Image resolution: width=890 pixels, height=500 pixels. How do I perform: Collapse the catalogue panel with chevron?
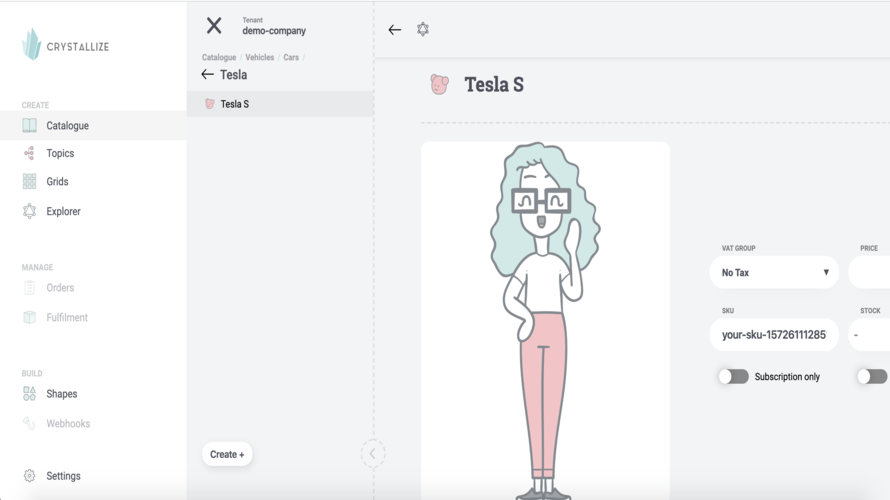pyautogui.click(x=373, y=453)
